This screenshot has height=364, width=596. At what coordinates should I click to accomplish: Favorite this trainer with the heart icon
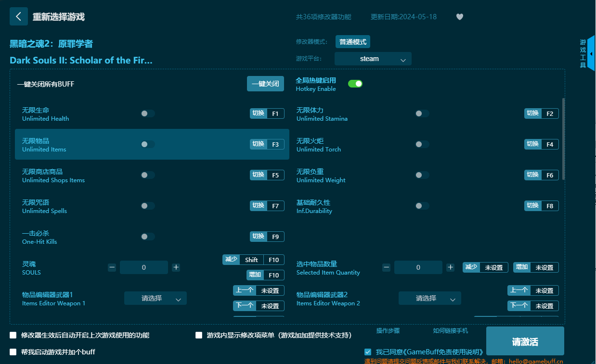(459, 16)
